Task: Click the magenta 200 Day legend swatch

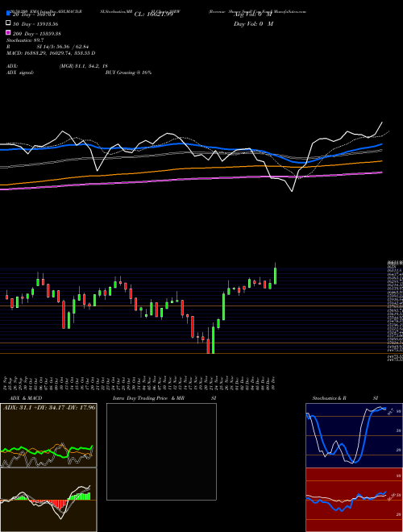Action: 8,32
